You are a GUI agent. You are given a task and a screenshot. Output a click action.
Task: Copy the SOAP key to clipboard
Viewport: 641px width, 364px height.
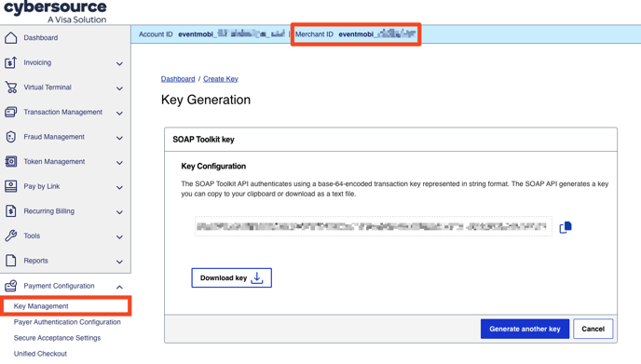point(566,227)
